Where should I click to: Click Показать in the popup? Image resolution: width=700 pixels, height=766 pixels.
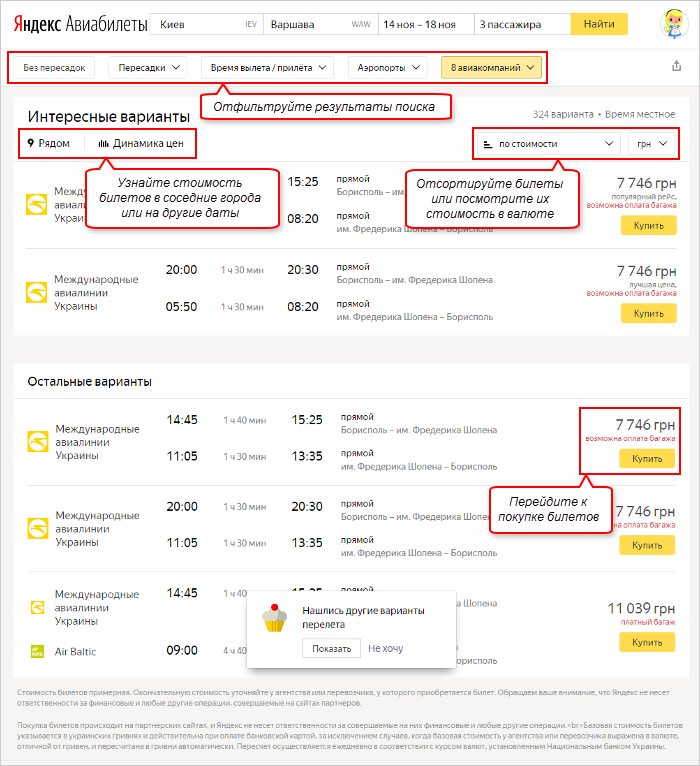(x=332, y=648)
